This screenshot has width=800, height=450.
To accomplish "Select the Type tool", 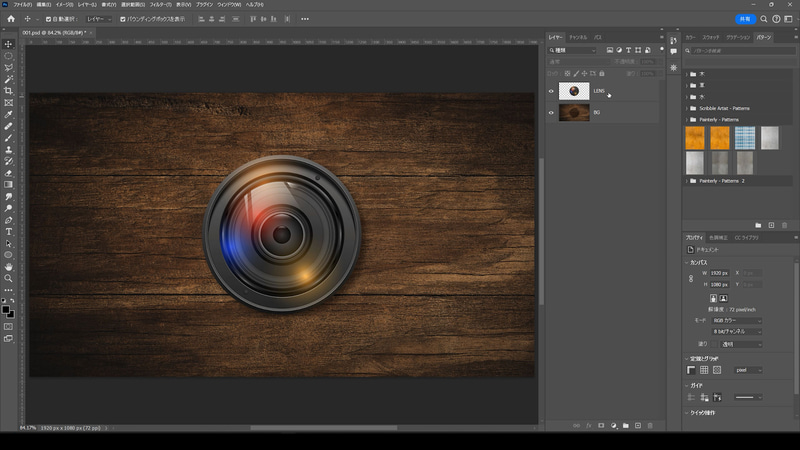I will click(x=8, y=231).
